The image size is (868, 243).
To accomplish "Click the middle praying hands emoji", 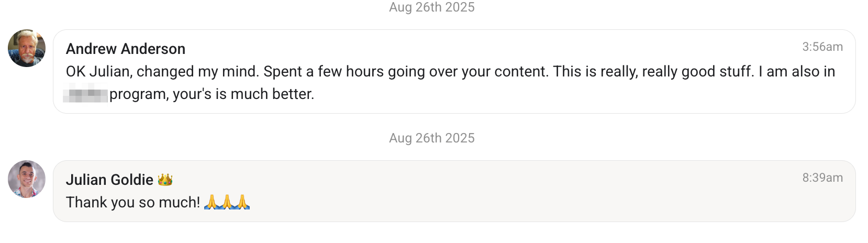I will pos(227,202).
